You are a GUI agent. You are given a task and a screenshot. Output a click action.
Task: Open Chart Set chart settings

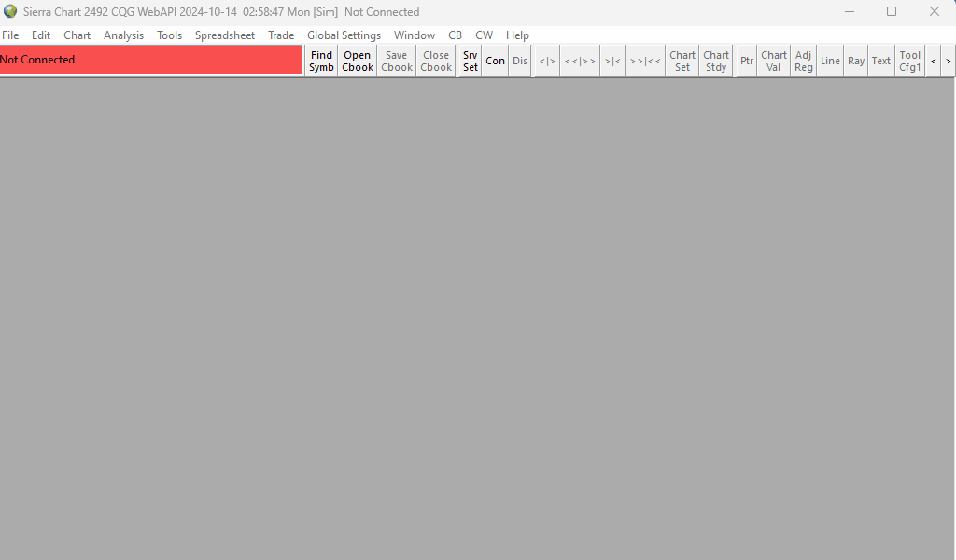(x=682, y=61)
